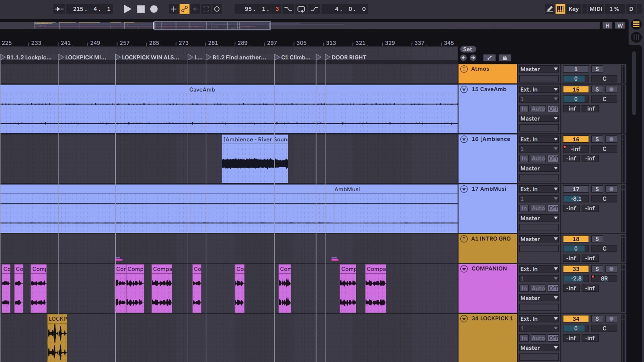Select the CaveAmb clip title bar
The width and height of the screenshot is (644, 362).
(x=229, y=89)
